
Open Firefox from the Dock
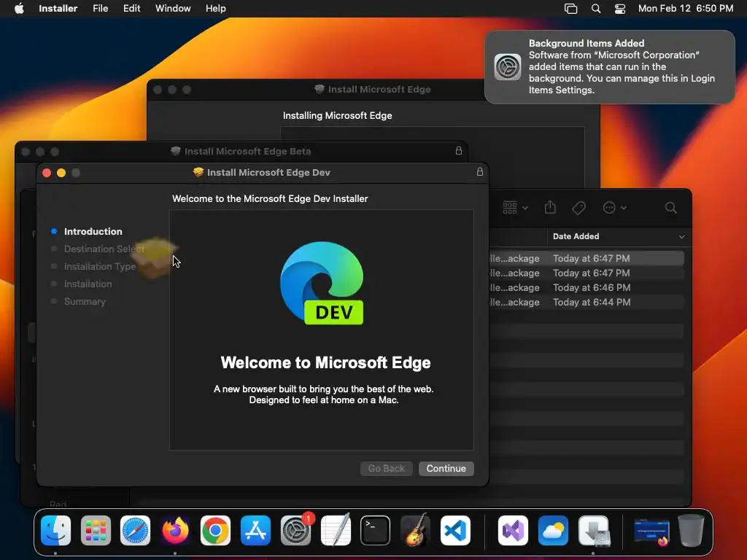175,531
